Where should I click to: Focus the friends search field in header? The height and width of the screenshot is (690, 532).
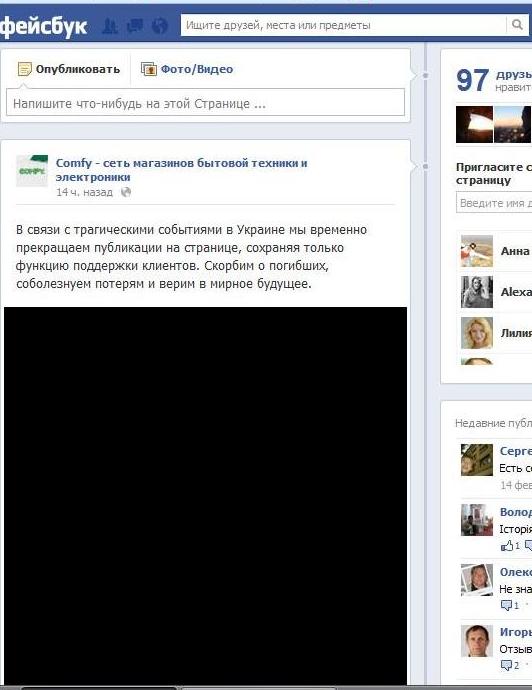pyautogui.click(x=343, y=25)
